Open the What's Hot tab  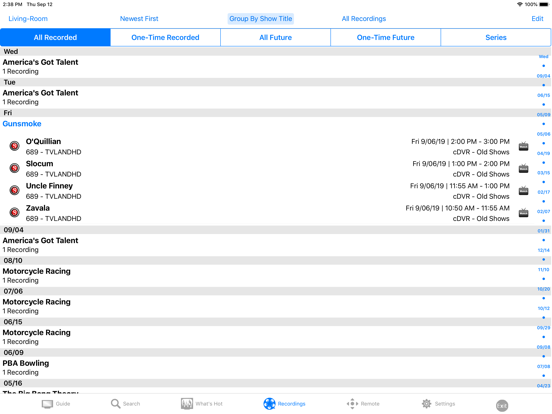(x=202, y=404)
